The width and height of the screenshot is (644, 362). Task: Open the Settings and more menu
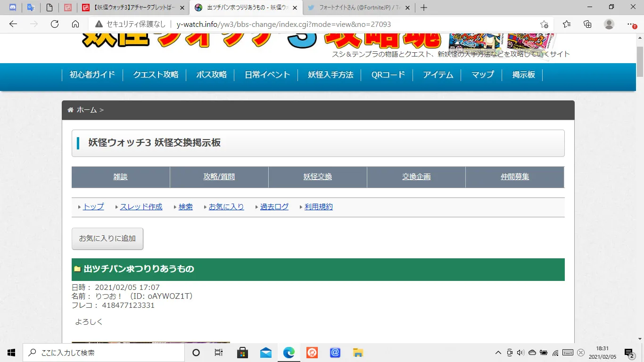(x=631, y=24)
